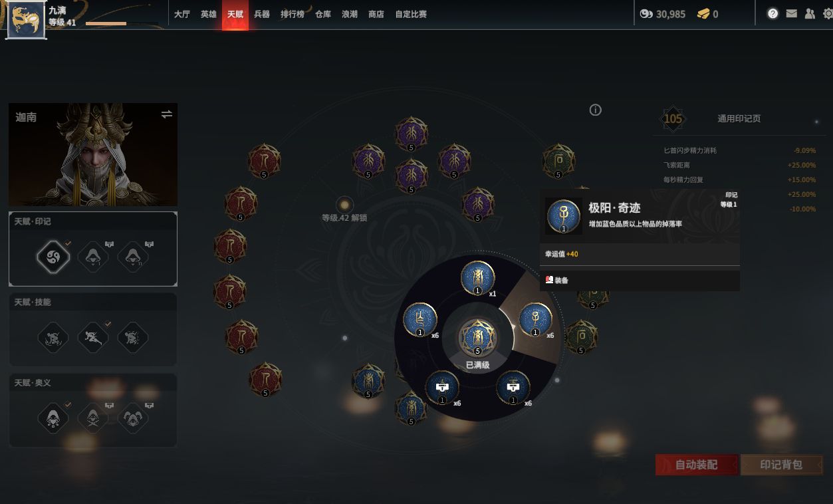Click the player level experience bar
833x504 pixels.
point(106,23)
